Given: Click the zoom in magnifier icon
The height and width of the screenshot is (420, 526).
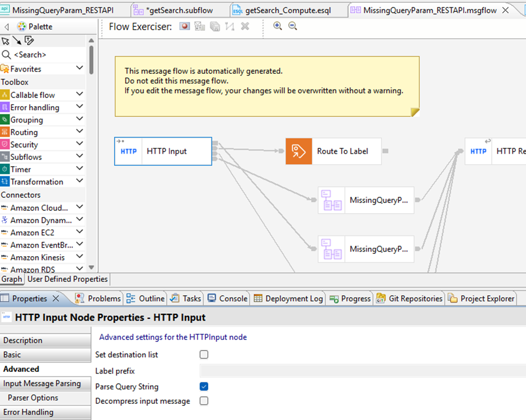Looking at the screenshot, I should click(x=278, y=26).
